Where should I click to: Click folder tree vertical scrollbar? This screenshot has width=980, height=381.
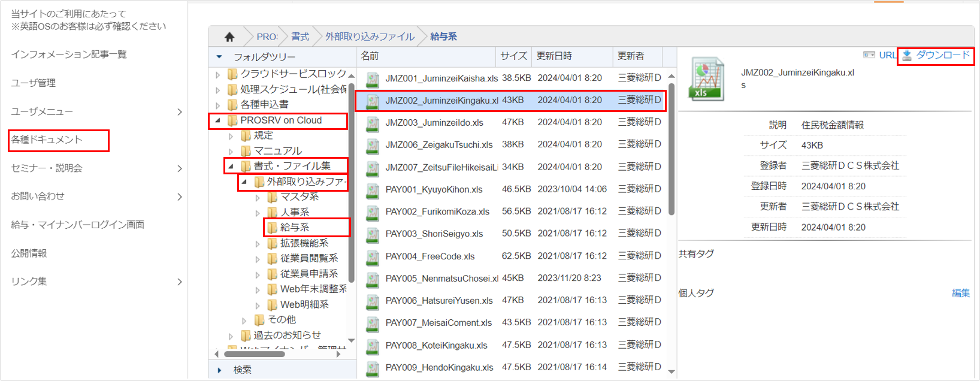[x=352, y=183]
